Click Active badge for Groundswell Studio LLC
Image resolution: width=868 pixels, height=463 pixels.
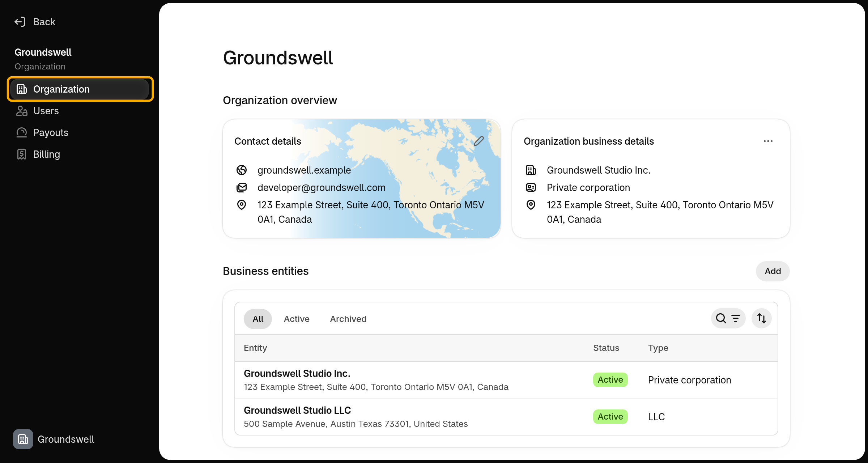pos(610,417)
